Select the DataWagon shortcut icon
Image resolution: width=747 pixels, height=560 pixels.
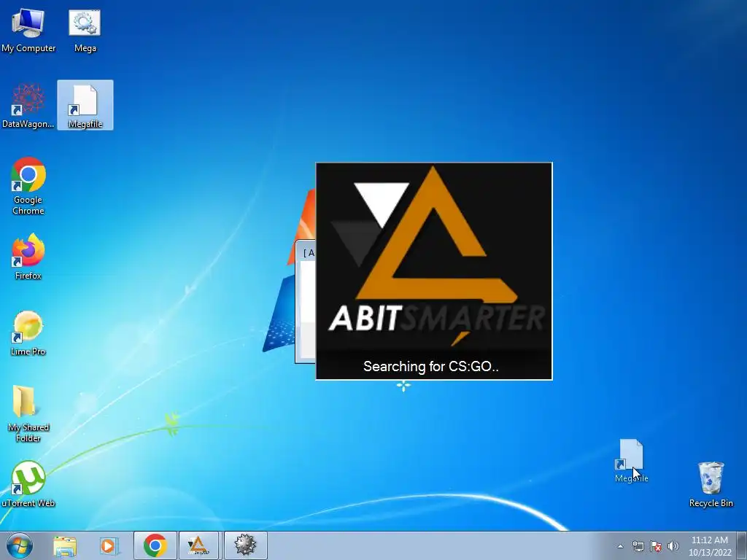(28, 106)
